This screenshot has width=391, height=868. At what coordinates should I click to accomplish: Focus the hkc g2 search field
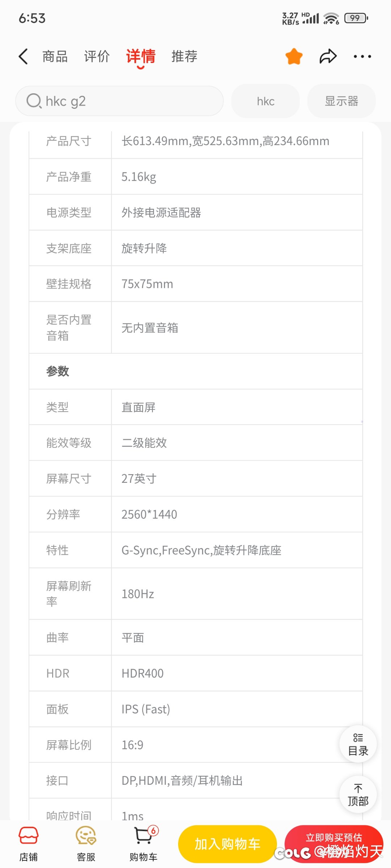tap(119, 101)
